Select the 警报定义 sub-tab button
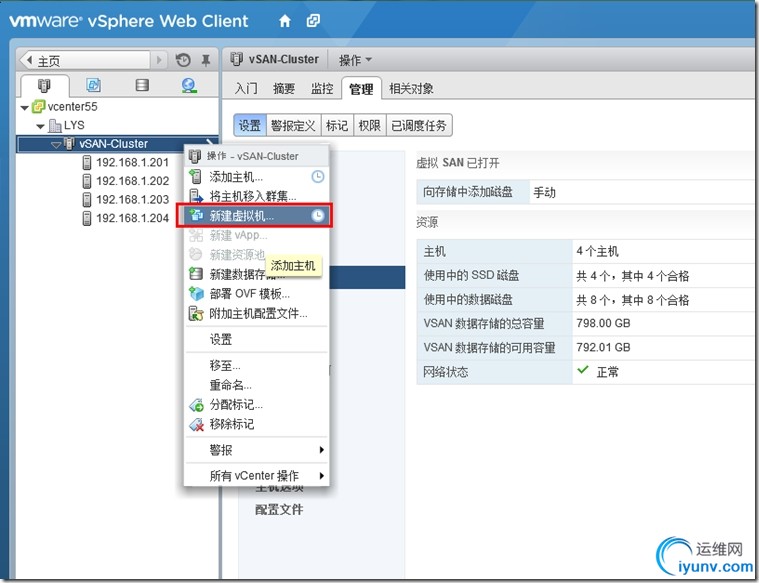The height and width of the screenshot is (583, 759). [x=293, y=125]
